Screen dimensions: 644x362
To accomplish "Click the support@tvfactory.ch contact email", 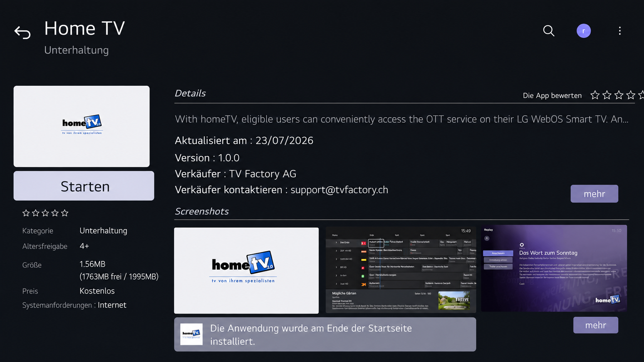I will [x=339, y=190].
